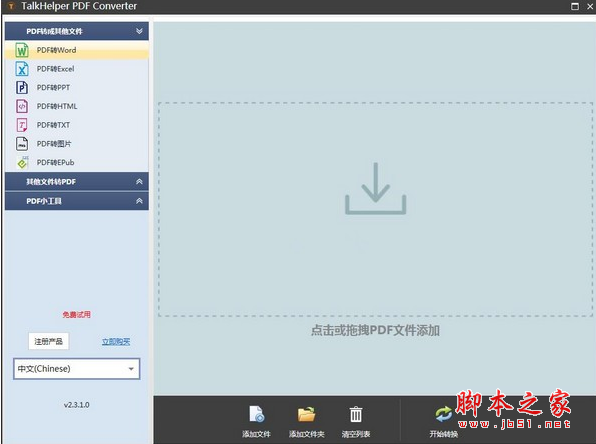Image resolution: width=596 pixels, height=444 pixels.
Task: Click the 清空列表 text label
Action: 356,434
